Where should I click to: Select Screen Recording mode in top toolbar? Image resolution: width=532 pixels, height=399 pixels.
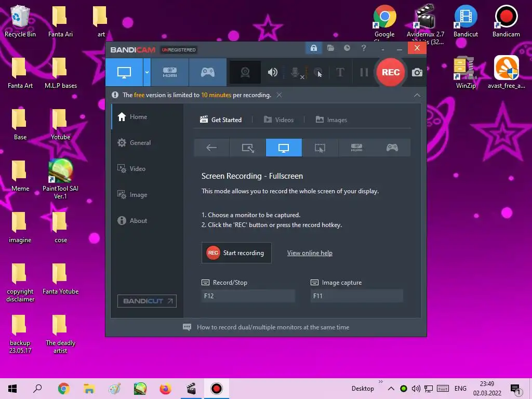click(124, 72)
